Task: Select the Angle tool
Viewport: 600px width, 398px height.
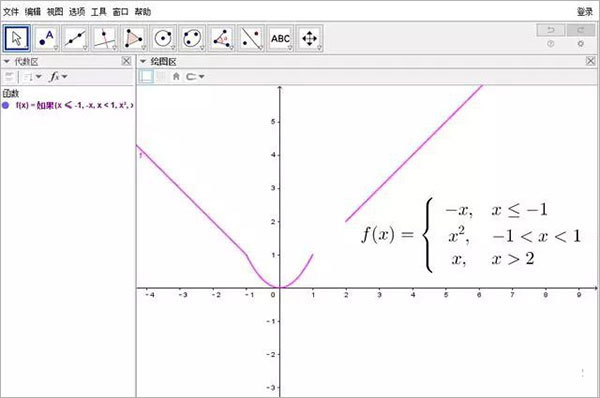Action: 221,38
